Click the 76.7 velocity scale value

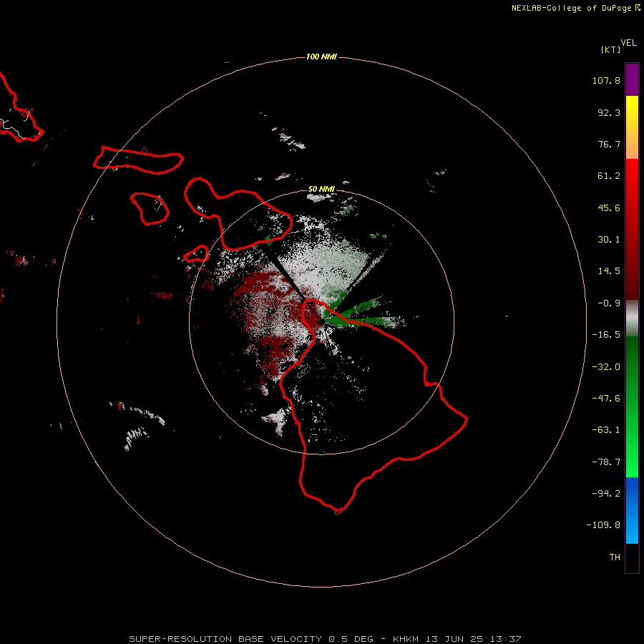(609, 144)
